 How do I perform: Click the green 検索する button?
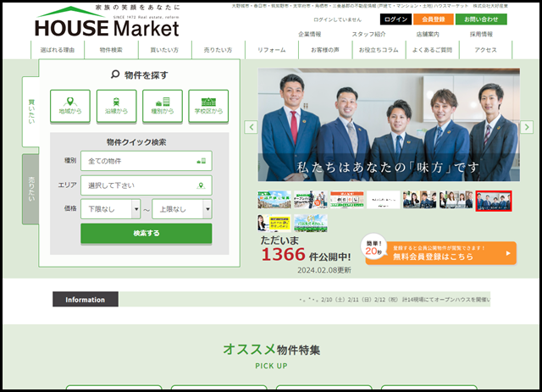coord(147,234)
